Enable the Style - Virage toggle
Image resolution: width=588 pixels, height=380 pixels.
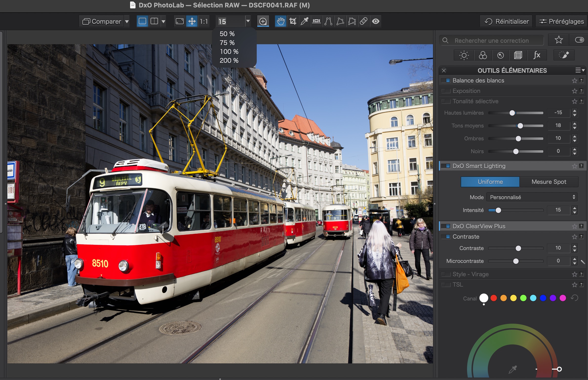(446, 274)
